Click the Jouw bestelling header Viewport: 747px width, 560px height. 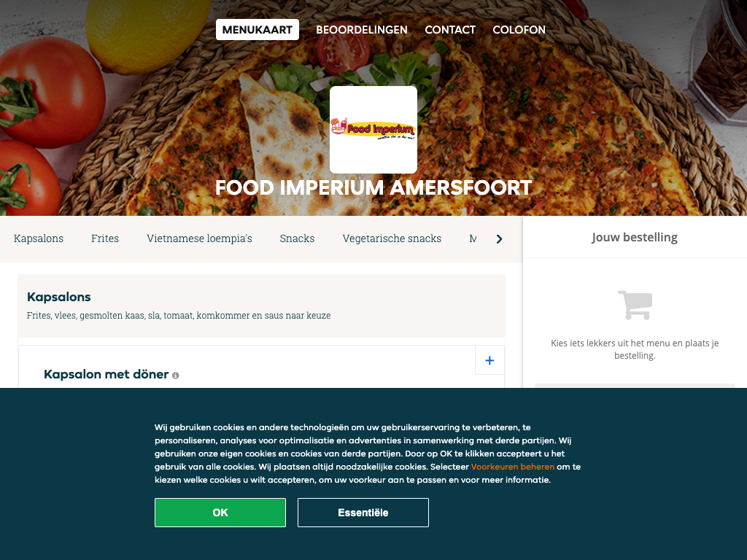[635, 237]
